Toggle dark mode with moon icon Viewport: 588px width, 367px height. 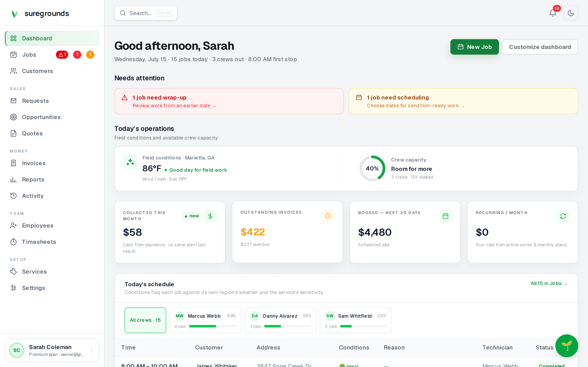click(571, 13)
